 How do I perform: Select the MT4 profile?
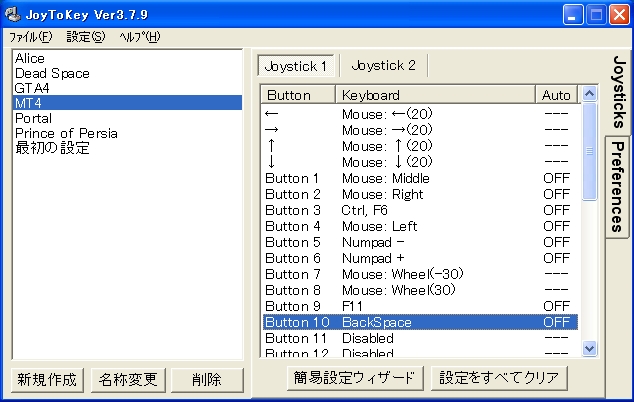127,103
